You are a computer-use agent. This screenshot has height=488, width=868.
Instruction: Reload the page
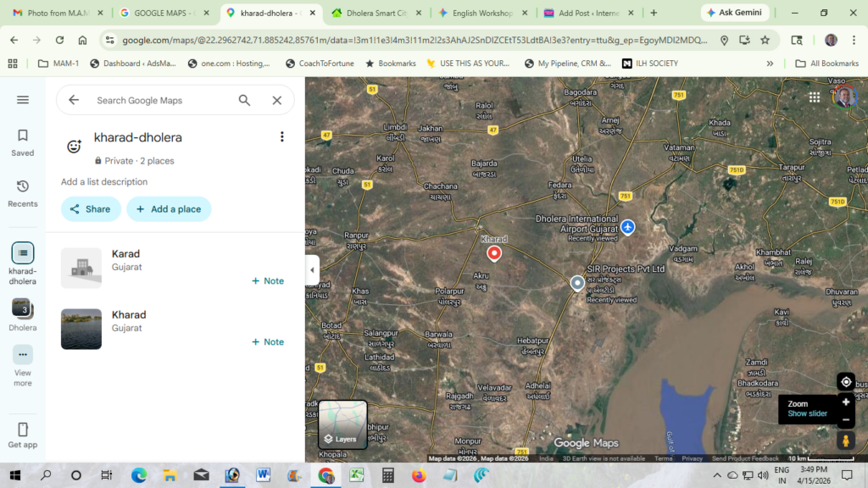pos(59,40)
